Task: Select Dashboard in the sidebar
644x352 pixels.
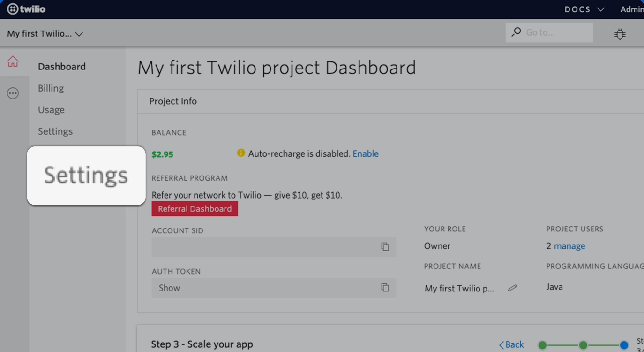Action: (x=62, y=67)
